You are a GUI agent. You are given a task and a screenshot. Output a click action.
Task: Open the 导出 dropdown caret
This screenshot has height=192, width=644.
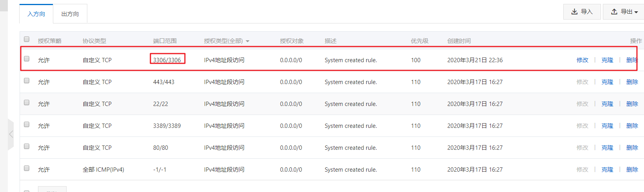[636, 12]
